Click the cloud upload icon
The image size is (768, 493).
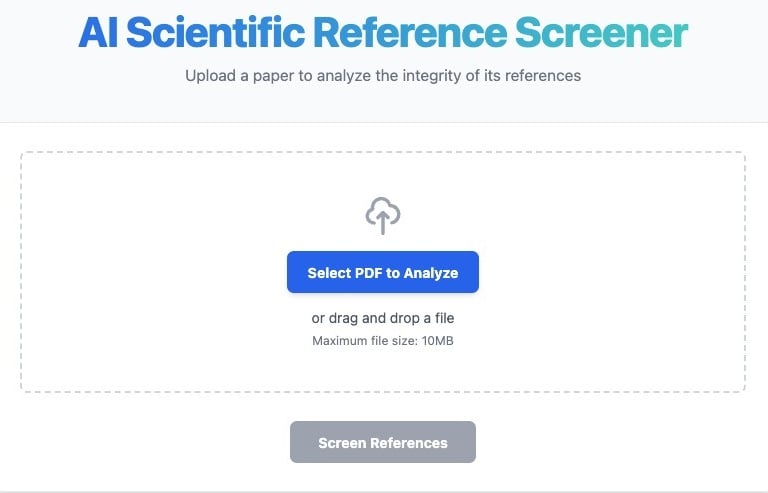(383, 215)
